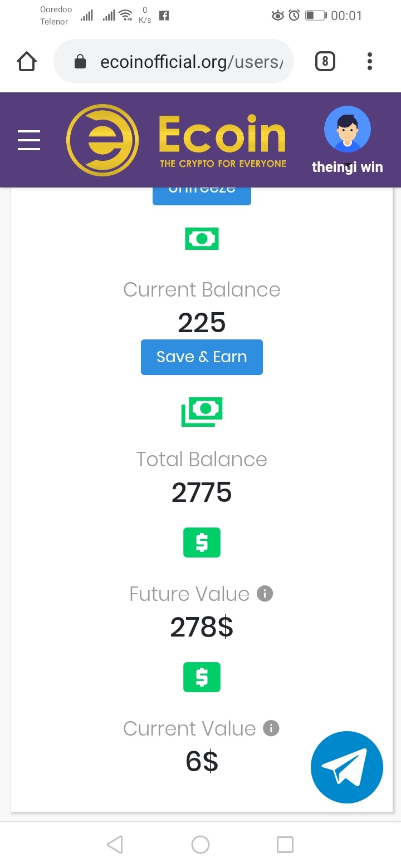Image resolution: width=401 pixels, height=868 pixels.
Task: Tap the Current Value dollar icon
Action: pos(202,677)
